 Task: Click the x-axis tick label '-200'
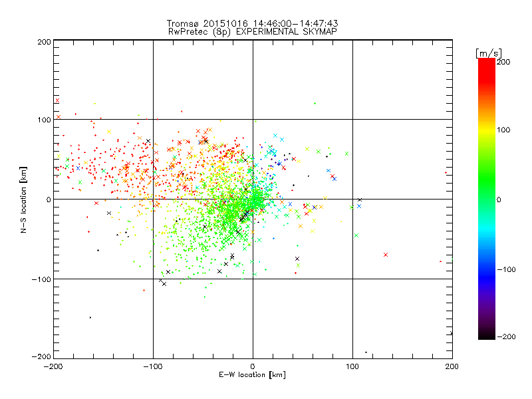tap(53, 366)
